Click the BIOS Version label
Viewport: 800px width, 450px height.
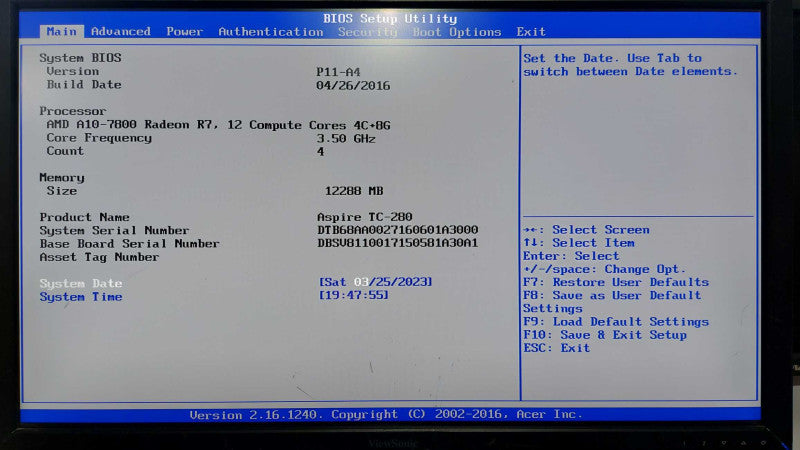click(72, 71)
